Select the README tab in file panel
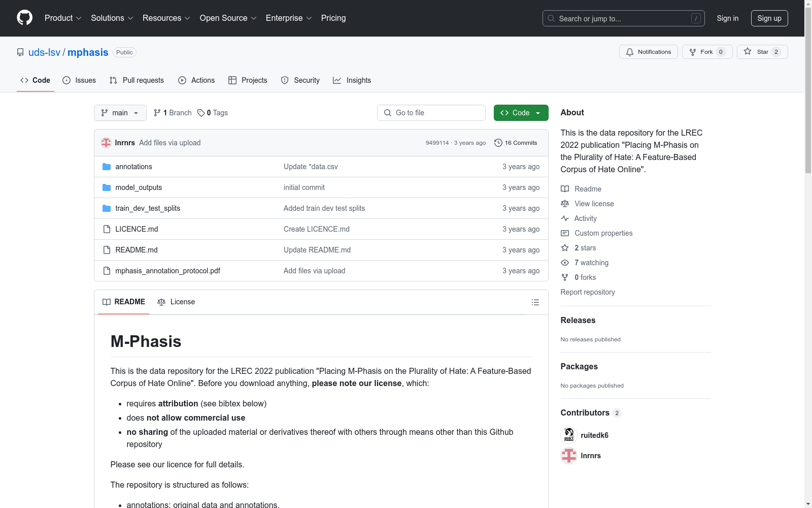812x508 pixels. pyautogui.click(x=124, y=302)
